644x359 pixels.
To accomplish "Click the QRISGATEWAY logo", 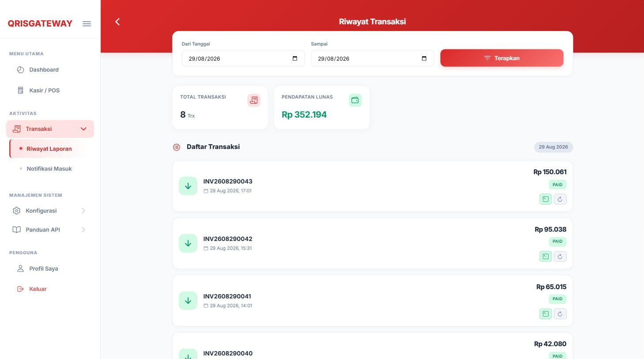I will click(40, 24).
